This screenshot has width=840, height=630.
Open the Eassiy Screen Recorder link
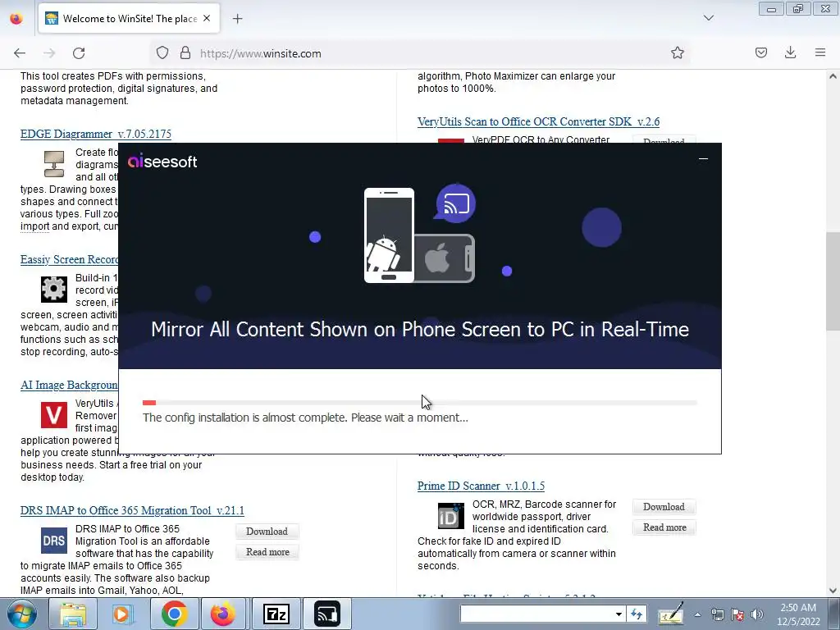(69, 259)
